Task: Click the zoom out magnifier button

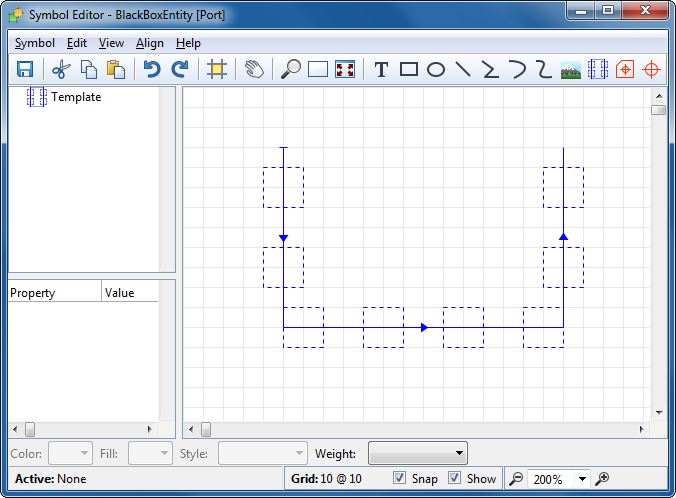Action: click(x=516, y=479)
